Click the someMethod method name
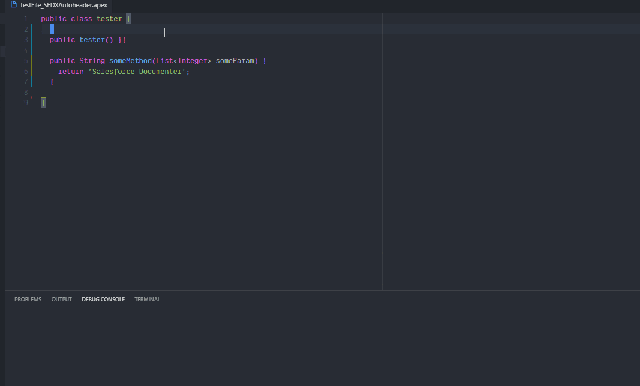Screen dimensions: 640x386 [131, 61]
